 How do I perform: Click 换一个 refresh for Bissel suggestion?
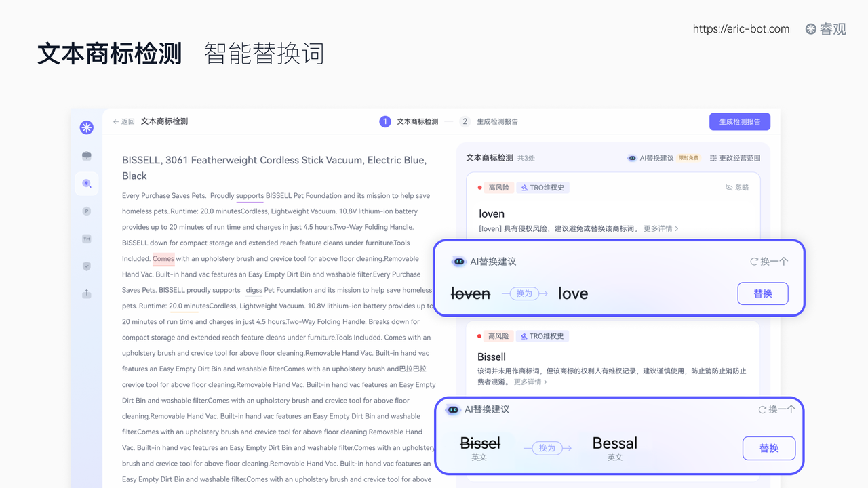pos(777,409)
